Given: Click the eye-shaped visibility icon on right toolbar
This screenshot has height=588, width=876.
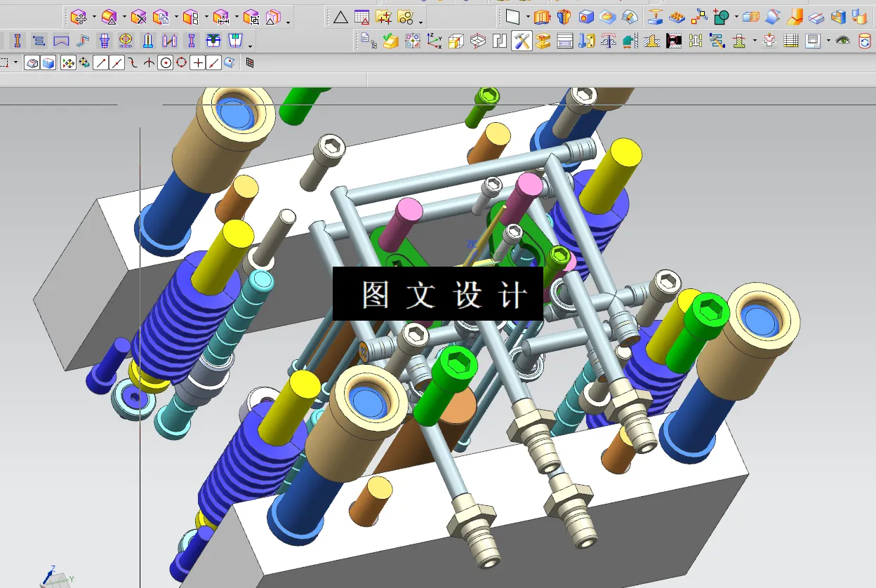Looking at the screenshot, I should point(843,41).
